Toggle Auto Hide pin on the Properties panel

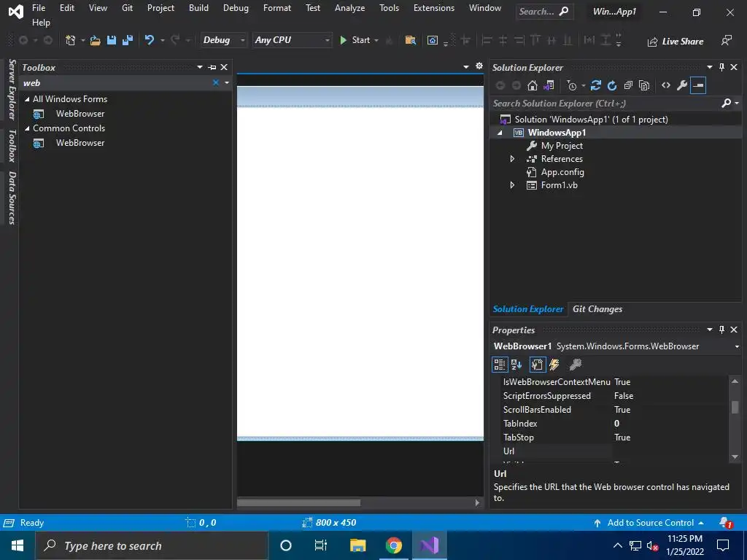point(721,330)
